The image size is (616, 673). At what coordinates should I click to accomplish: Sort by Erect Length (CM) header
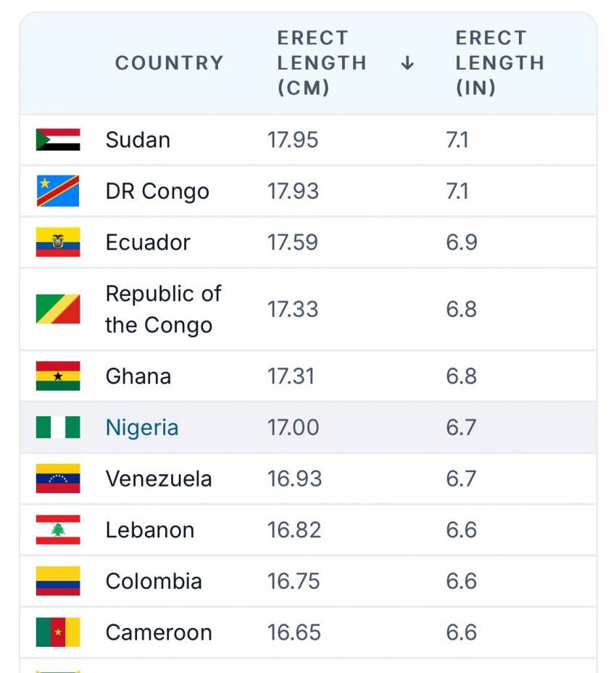tap(322, 63)
